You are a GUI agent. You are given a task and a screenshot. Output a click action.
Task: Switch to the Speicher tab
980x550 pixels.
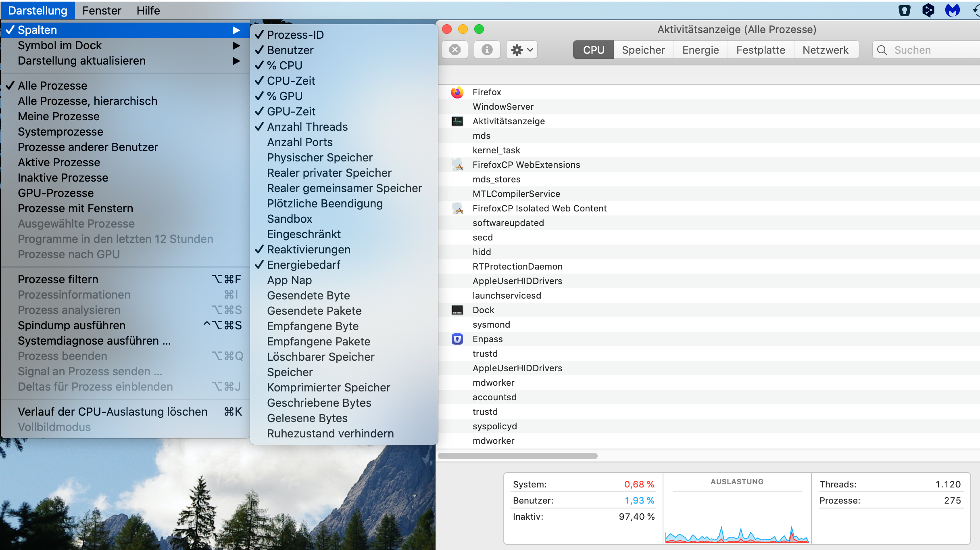[643, 50]
